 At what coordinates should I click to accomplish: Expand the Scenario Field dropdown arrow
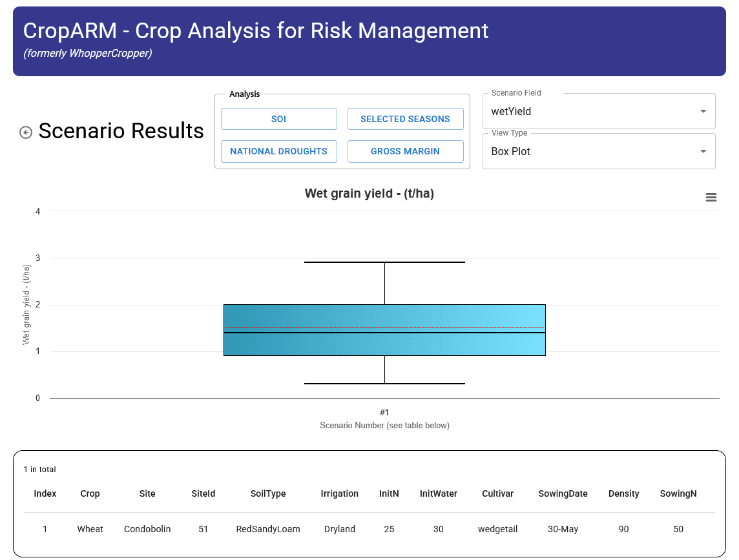coord(703,111)
